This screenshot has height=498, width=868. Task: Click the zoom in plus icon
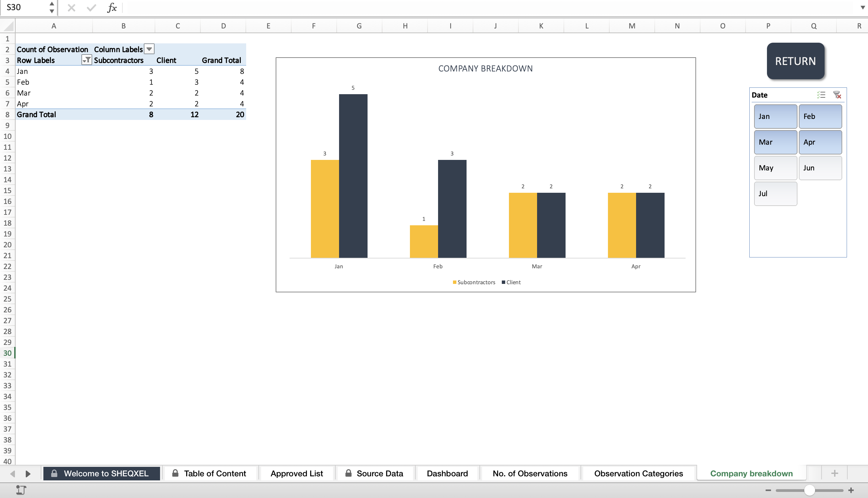851,490
